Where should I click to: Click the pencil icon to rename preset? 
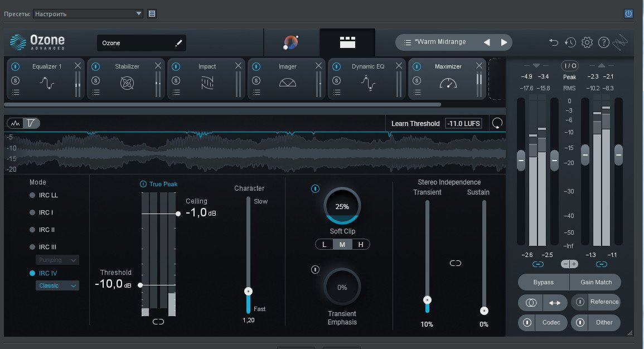click(x=179, y=43)
